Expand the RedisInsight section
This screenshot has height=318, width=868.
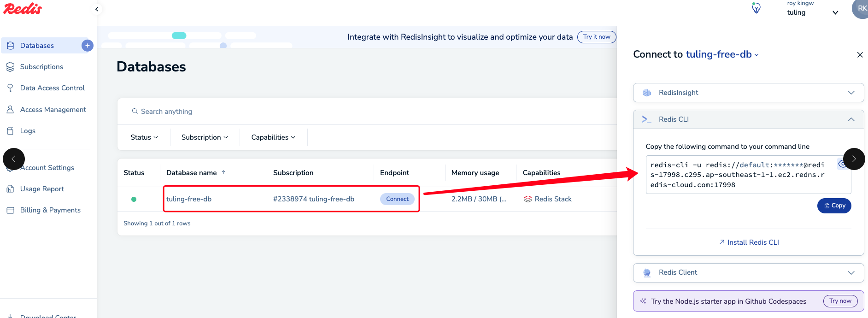click(748, 93)
